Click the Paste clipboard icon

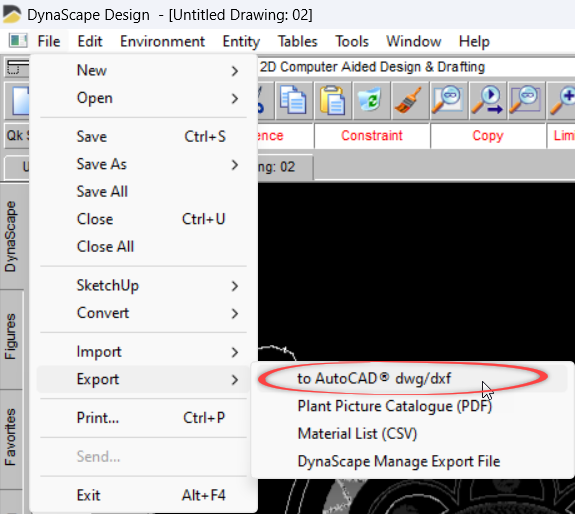click(x=332, y=100)
